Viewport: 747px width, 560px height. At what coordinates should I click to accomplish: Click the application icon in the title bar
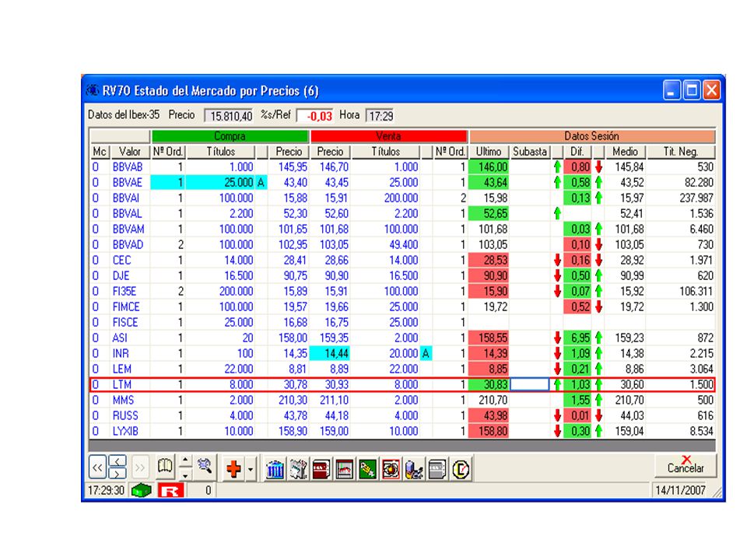pos(93,90)
